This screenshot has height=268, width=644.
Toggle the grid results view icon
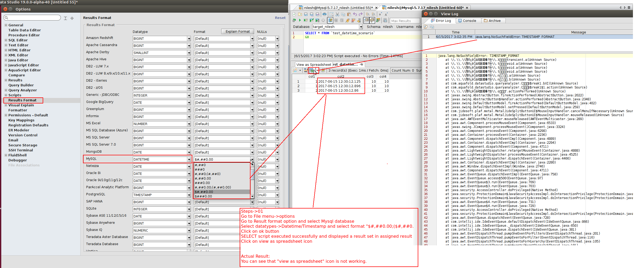point(366,20)
